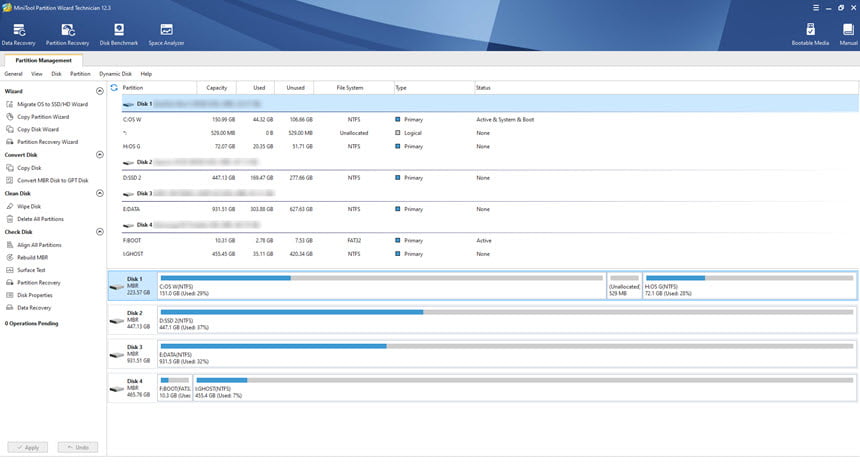Click Copy Disk Wizard icon
860x466 pixels.
coord(9,129)
